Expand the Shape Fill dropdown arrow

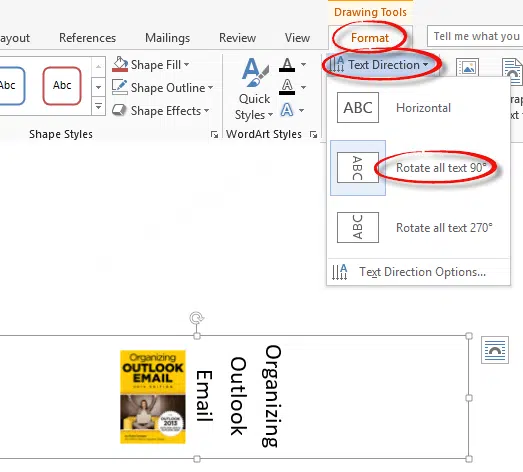[187, 64]
